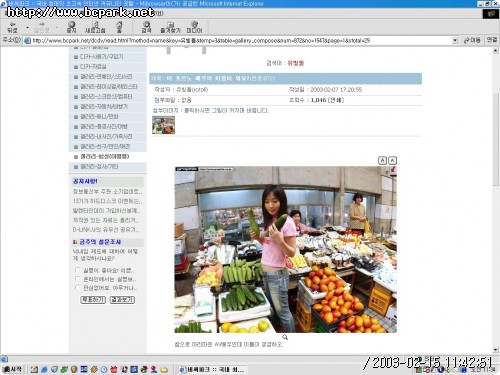This screenshot has height=375, width=500.
Task: Open the Back history dropdown arrow
Action: pyautogui.click(x=27, y=27)
